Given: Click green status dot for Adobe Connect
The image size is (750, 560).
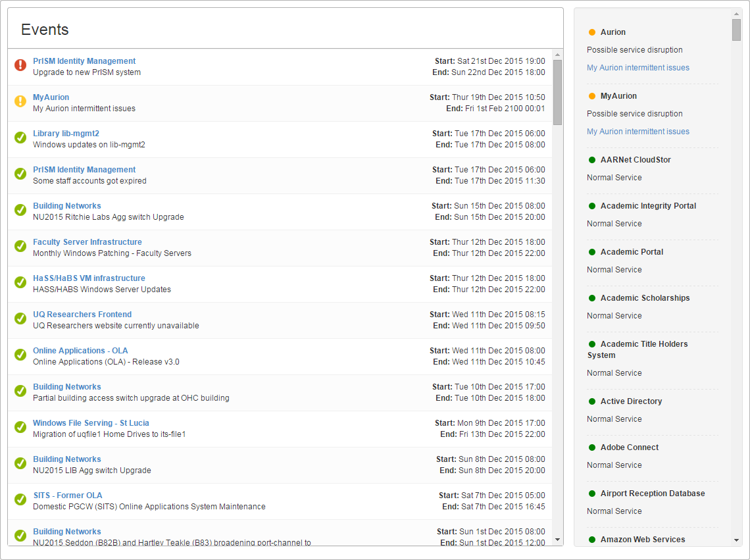Looking at the screenshot, I should [x=591, y=447].
